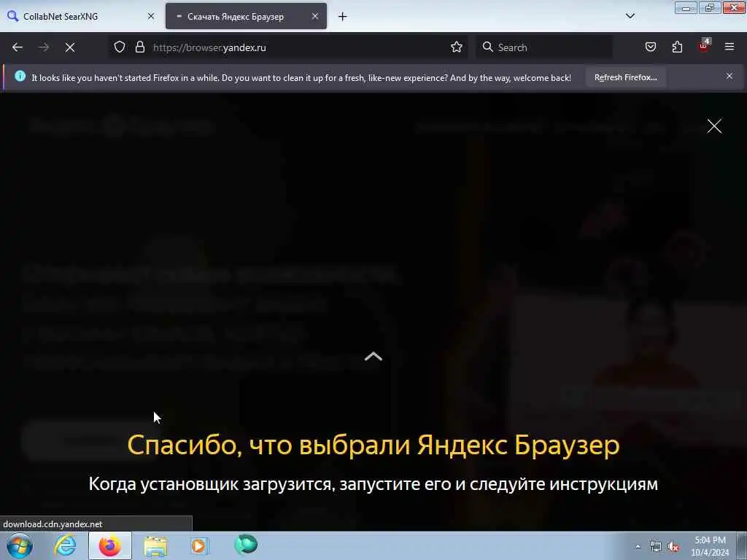Open the uBlock Origin extension icon
Image resolution: width=747 pixels, height=560 pixels.
[704, 46]
